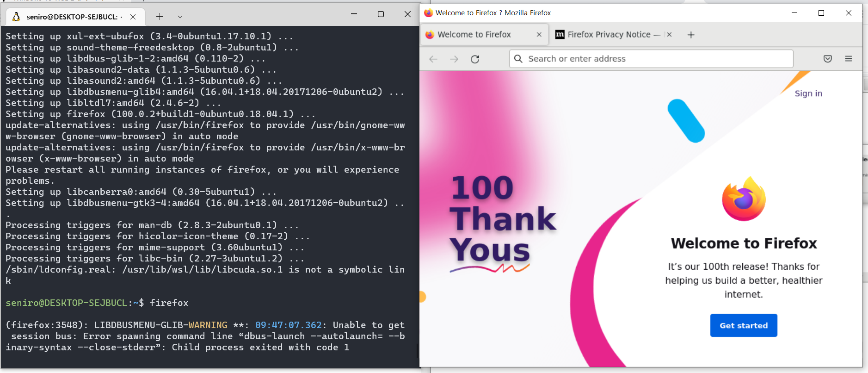Click the Firefox logo on welcome page

[744, 199]
